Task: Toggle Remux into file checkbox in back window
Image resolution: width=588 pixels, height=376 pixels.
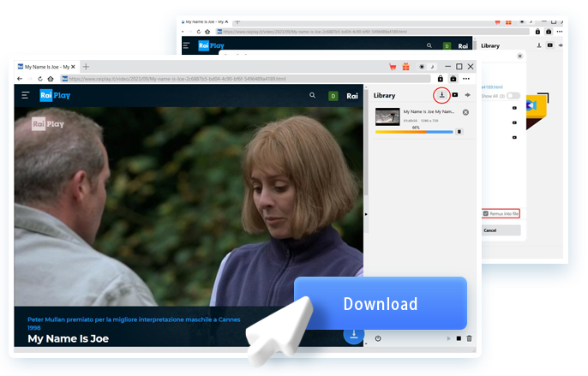Action: click(486, 213)
